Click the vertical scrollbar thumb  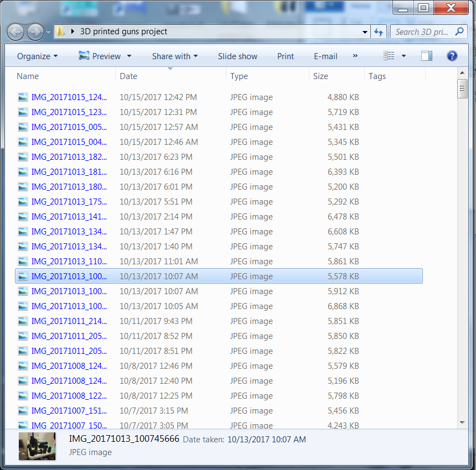point(462,89)
